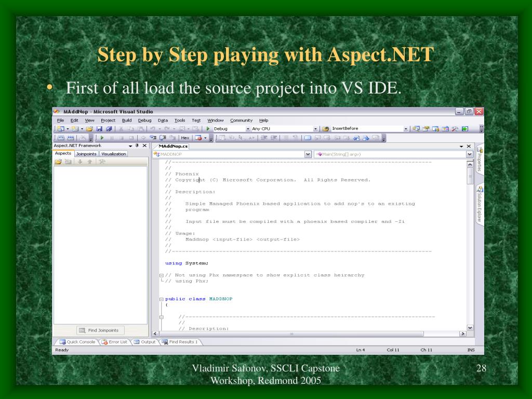
Task: Open the Toolbox via hammer-and-wrench icon
Action: pos(455,129)
